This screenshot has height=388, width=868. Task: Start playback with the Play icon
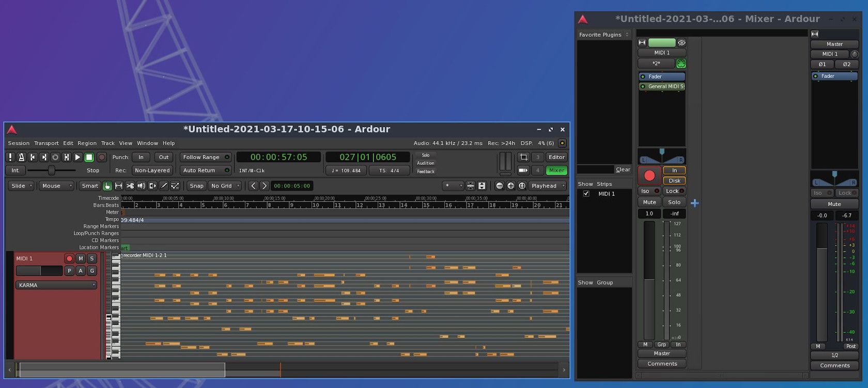tap(78, 157)
